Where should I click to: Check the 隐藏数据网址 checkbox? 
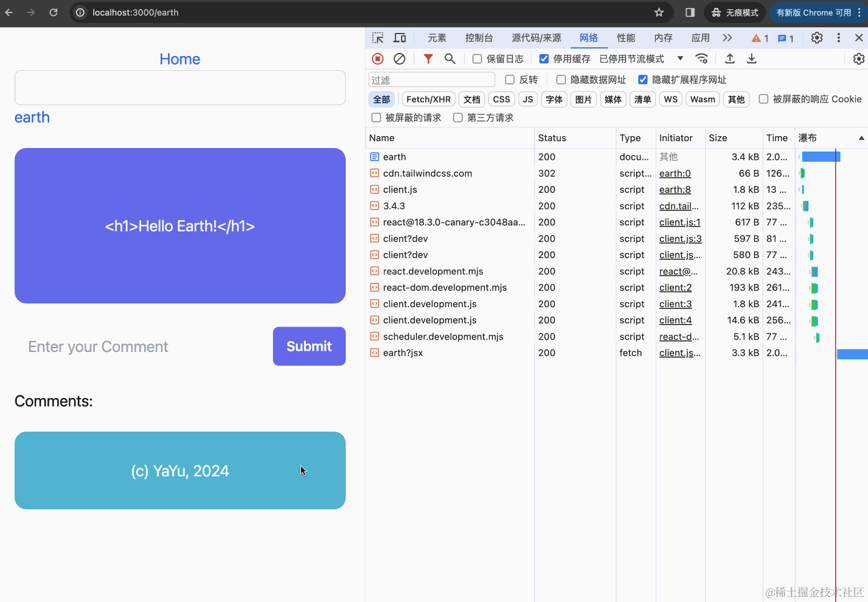pos(561,80)
